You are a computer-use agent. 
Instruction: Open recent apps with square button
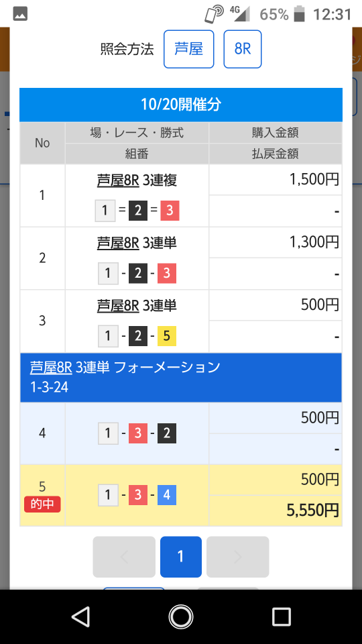(x=281, y=617)
